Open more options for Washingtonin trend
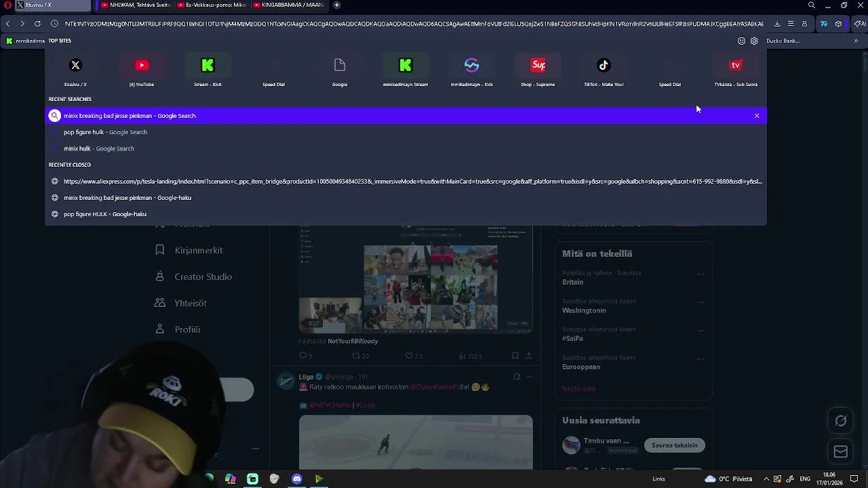This screenshot has height=488, width=868. click(x=701, y=303)
